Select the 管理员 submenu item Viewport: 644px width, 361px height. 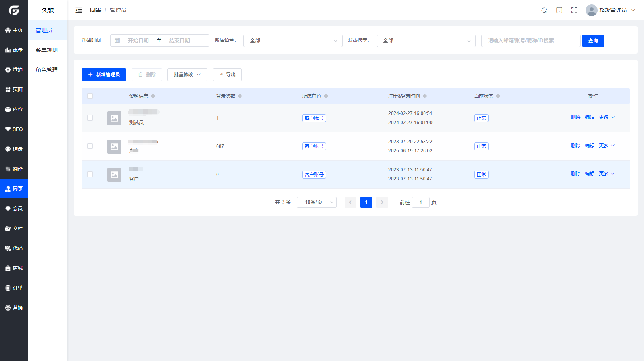[x=48, y=30]
